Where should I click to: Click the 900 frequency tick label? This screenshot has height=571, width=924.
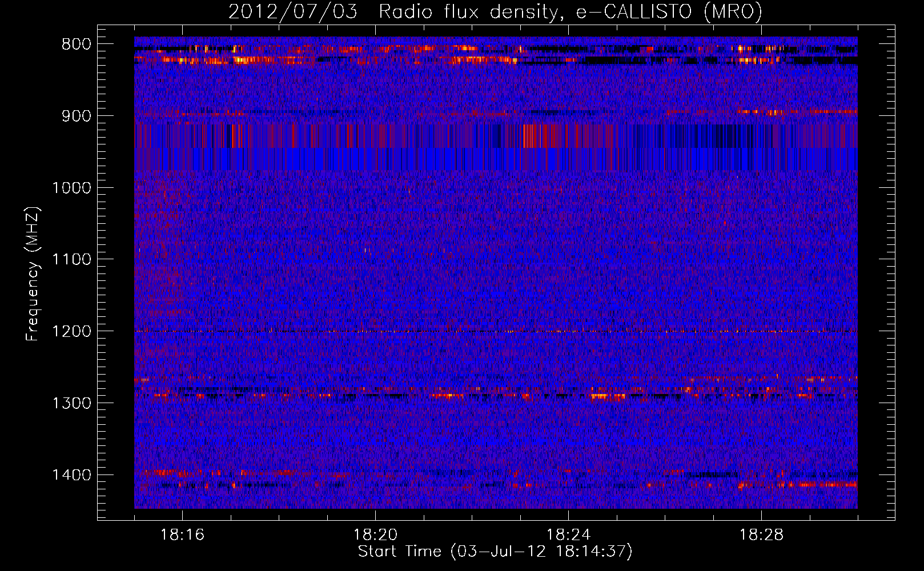pyautogui.click(x=77, y=116)
